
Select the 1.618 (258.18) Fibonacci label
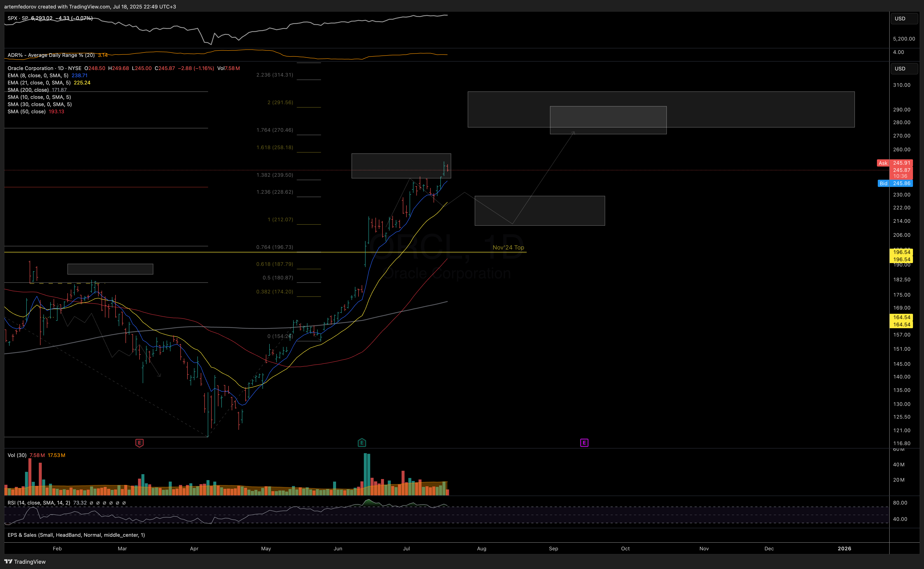click(x=275, y=147)
